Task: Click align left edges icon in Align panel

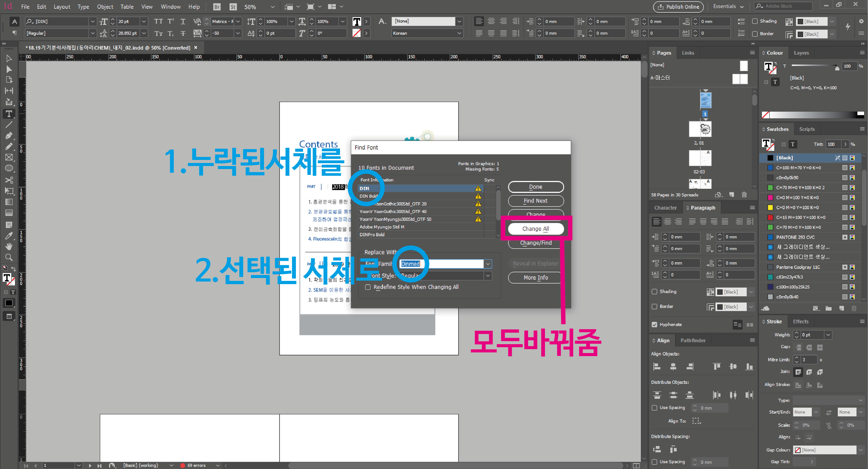Action: click(657, 367)
